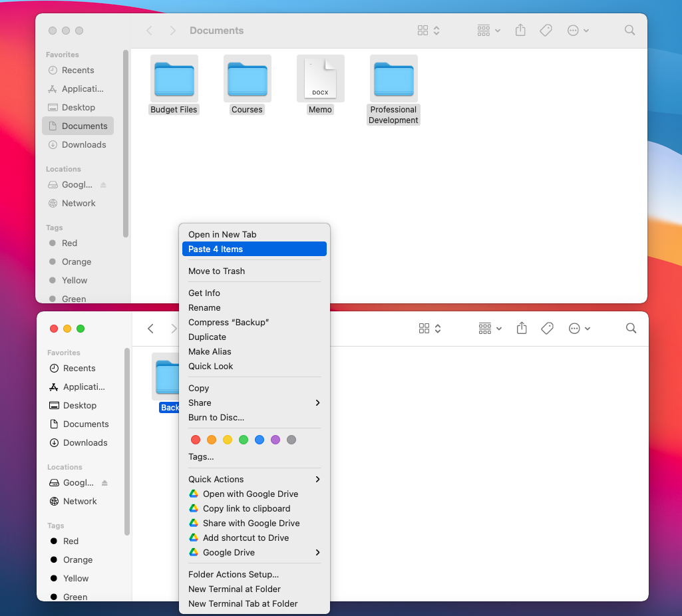The width and height of the screenshot is (682, 616).
Task: Select Move to Trash in context menu
Action: (x=217, y=271)
